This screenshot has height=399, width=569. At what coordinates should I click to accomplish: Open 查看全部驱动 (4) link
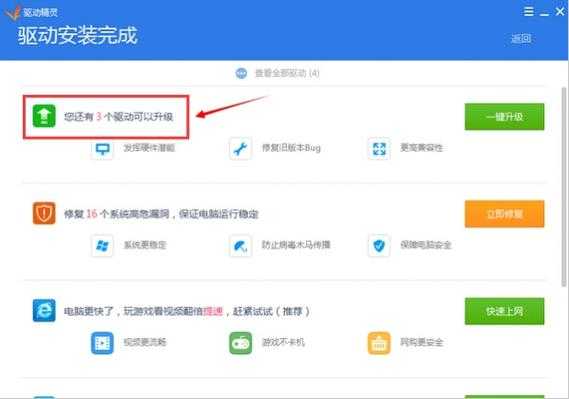pos(287,73)
